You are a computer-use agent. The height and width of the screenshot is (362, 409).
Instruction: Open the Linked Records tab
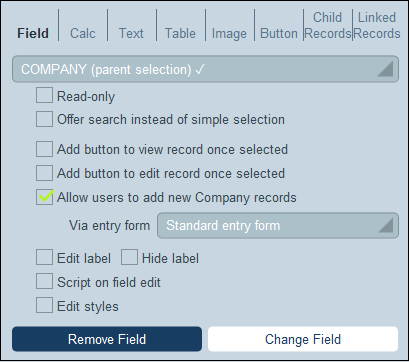pos(377,25)
